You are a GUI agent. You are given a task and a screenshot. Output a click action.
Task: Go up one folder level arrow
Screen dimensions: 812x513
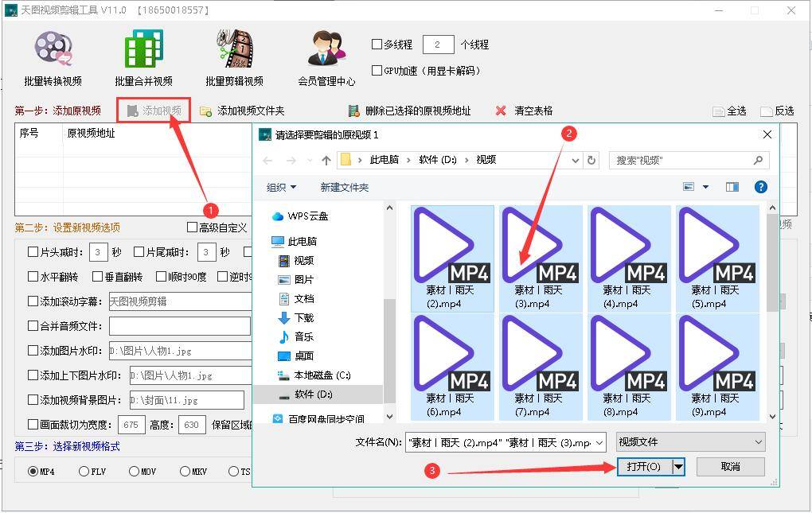(326, 161)
